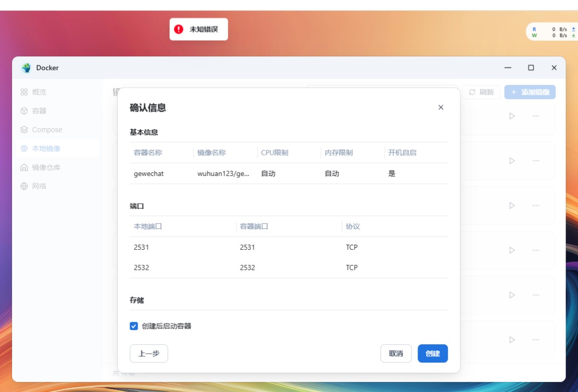Viewport: 578px width, 392px height.
Task: Click the 概览 grid icon
Action: [x=24, y=92]
